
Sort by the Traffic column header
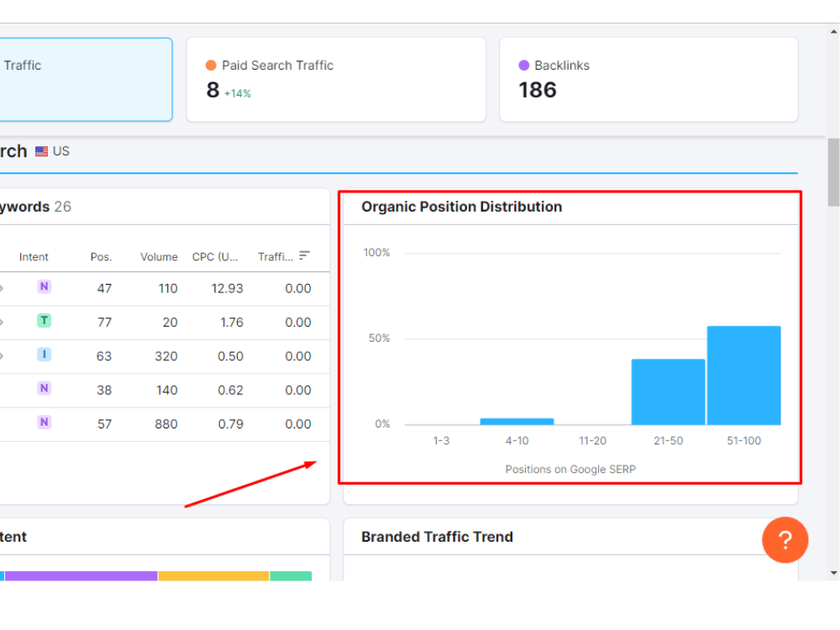[276, 256]
